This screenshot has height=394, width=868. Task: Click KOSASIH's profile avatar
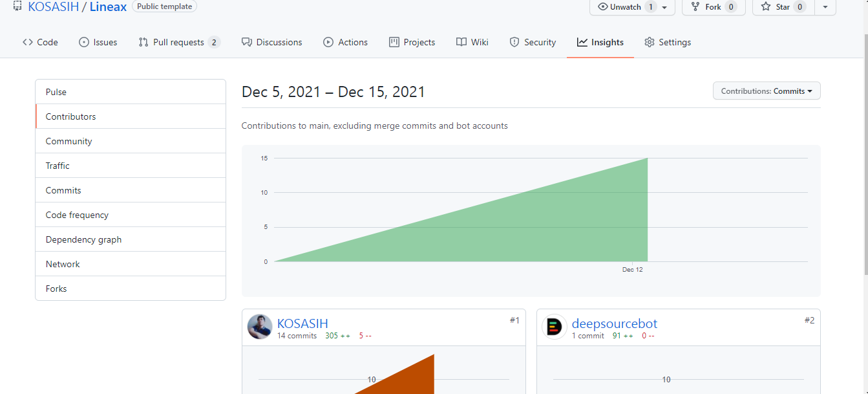click(x=260, y=327)
